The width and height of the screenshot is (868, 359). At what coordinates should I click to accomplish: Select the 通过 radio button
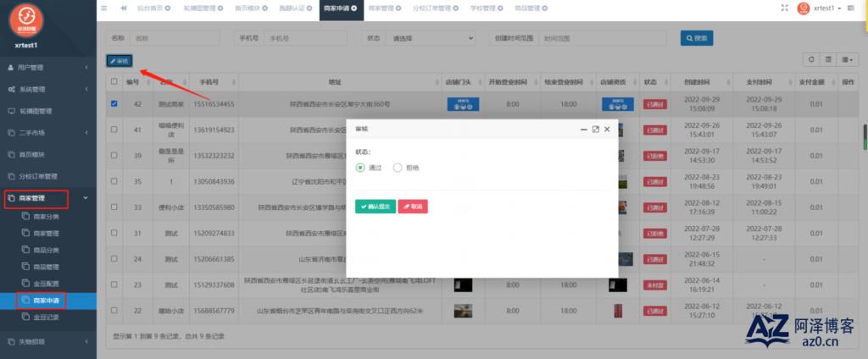pyautogui.click(x=360, y=168)
